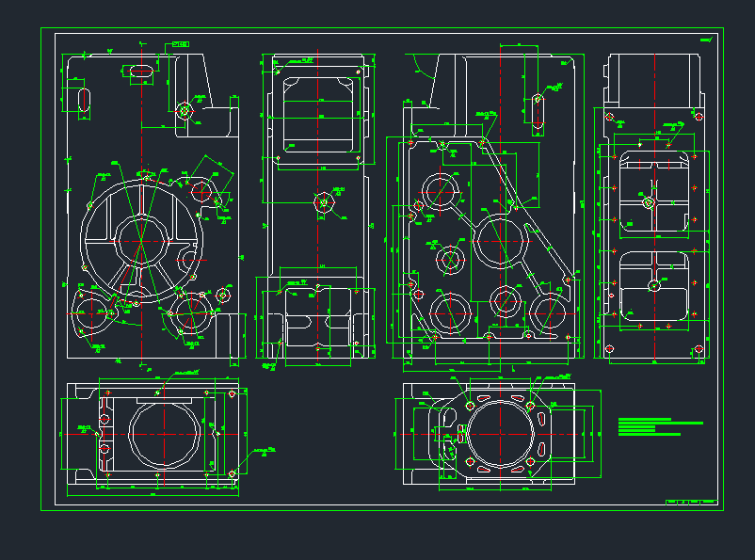Click the bottom-left bore in the third view

(450, 312)
